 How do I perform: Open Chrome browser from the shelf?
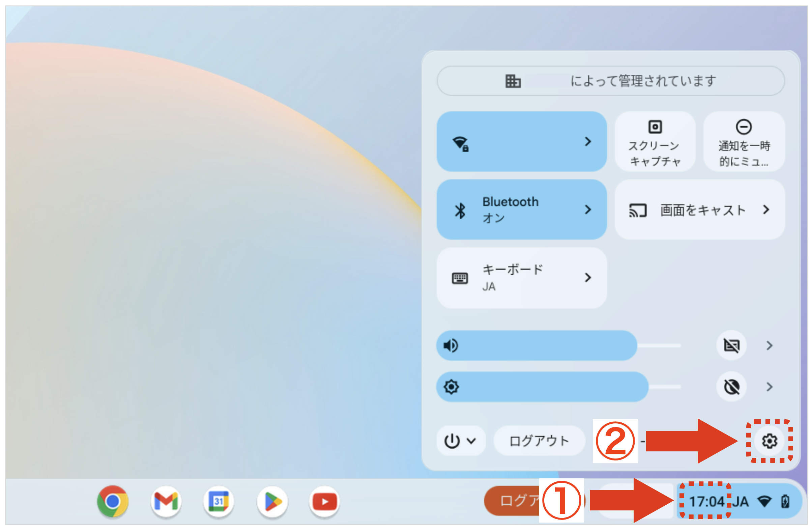coord(113,502)
